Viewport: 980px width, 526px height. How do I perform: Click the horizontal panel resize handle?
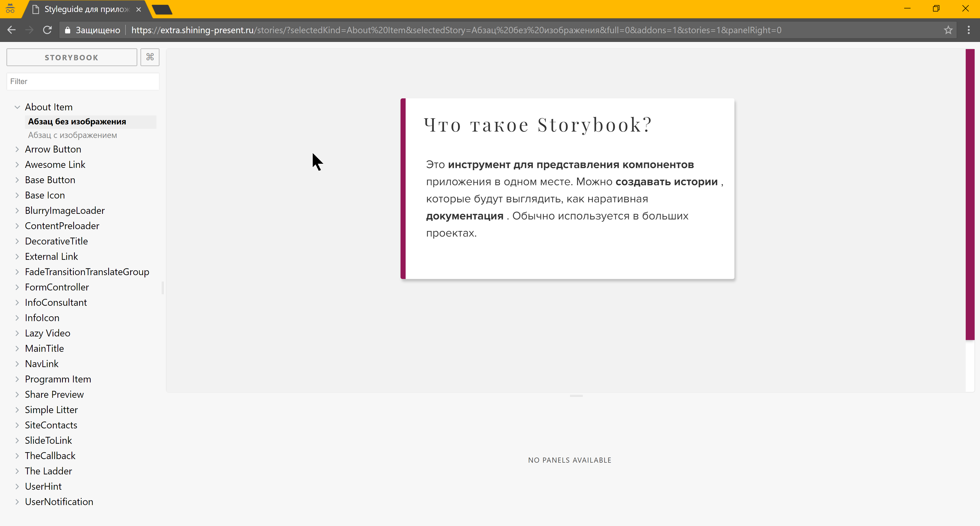tap(576, 396)
